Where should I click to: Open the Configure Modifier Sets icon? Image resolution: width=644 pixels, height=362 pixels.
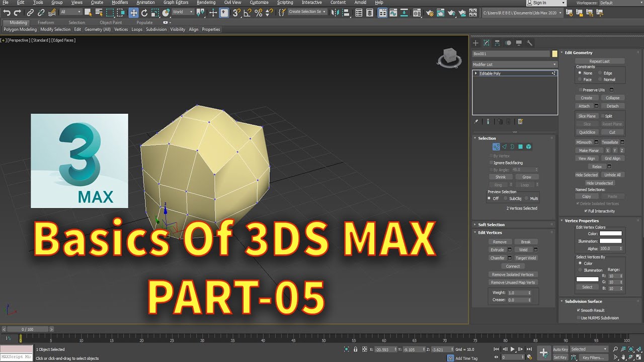coord(520,121)
